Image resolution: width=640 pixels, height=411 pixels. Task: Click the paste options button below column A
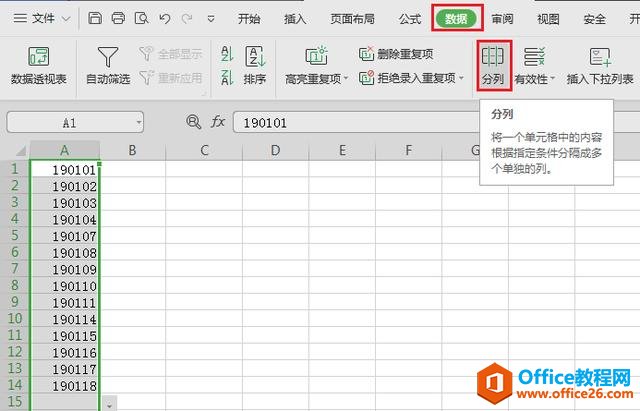(109, 403)
